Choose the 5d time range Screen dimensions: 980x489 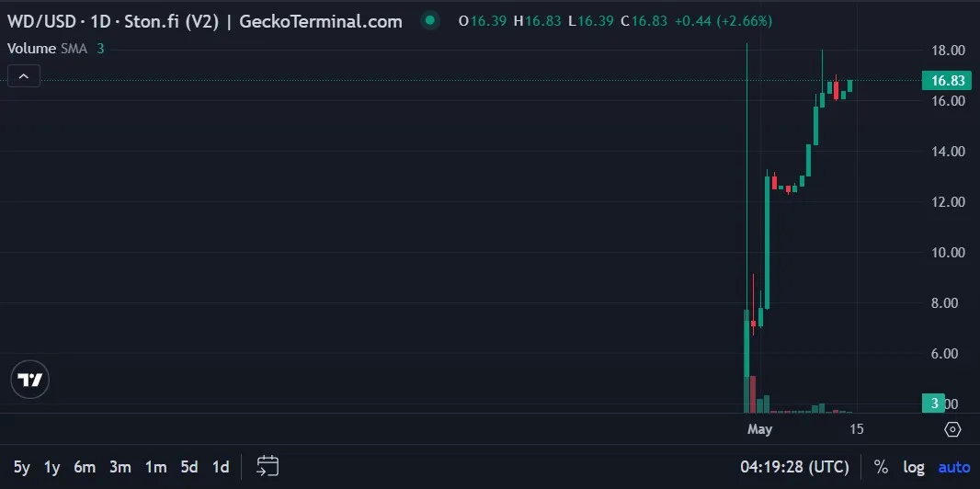pyautogui.click(x=189, y=466)
